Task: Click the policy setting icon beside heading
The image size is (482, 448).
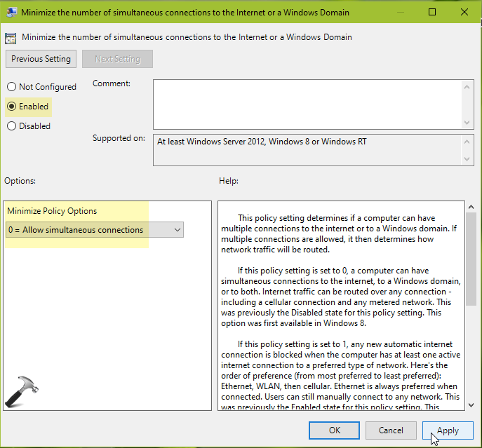Action: pyautogui.click(x=11, y=39)
